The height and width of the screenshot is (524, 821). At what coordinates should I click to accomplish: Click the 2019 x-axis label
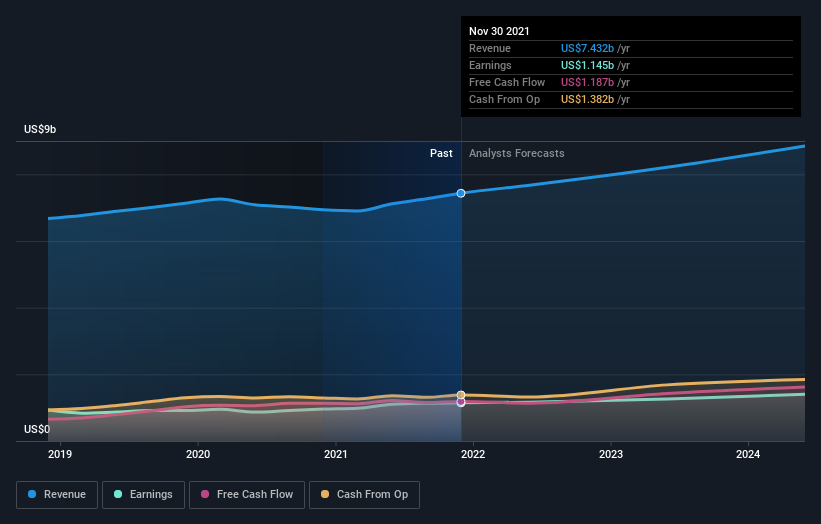click(x=60, y=454)
